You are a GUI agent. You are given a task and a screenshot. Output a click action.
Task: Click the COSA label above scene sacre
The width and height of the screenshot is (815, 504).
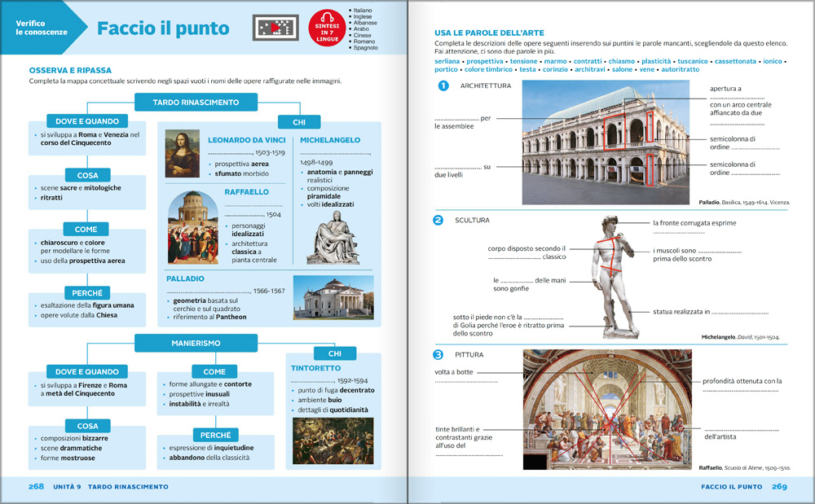point(87,175)
